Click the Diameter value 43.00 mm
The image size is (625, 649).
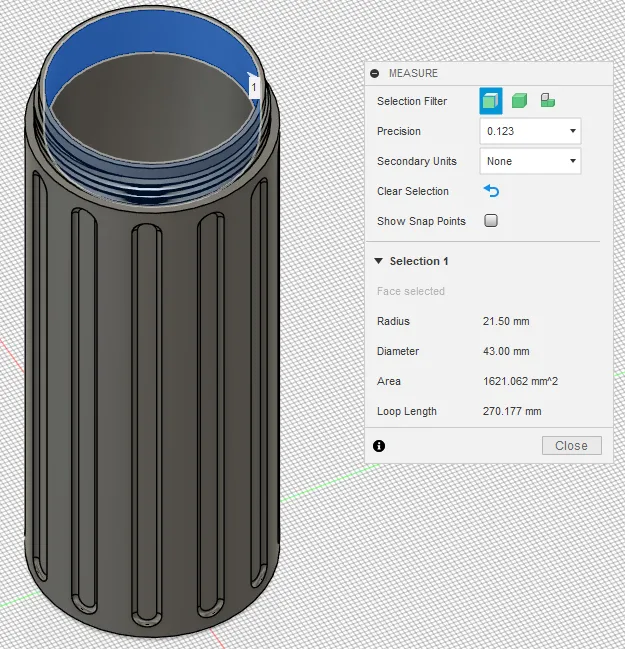click(505, 351)
